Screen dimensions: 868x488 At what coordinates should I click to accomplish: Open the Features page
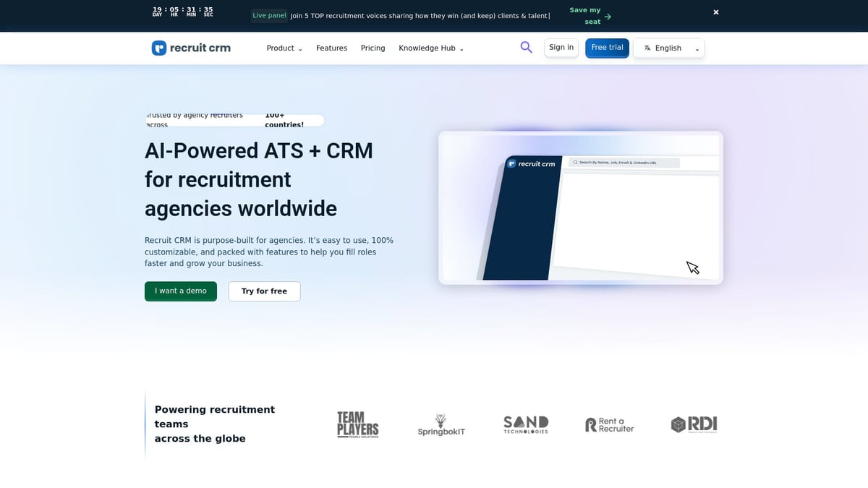[331, 48]
